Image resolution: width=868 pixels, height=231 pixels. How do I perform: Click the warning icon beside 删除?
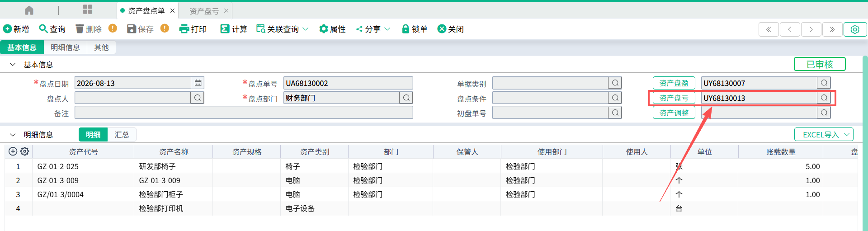[x=113, y=28]
